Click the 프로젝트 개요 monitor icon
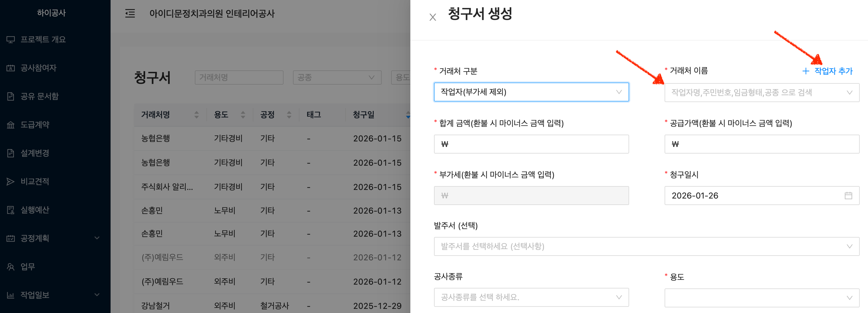Viewport: 868px width, 313px height. (10, 39)
